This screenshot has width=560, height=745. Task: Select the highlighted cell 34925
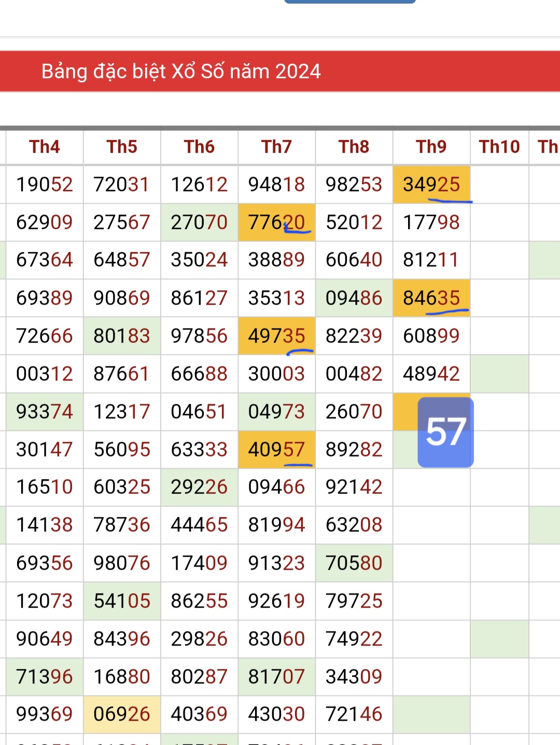[431, 184]
